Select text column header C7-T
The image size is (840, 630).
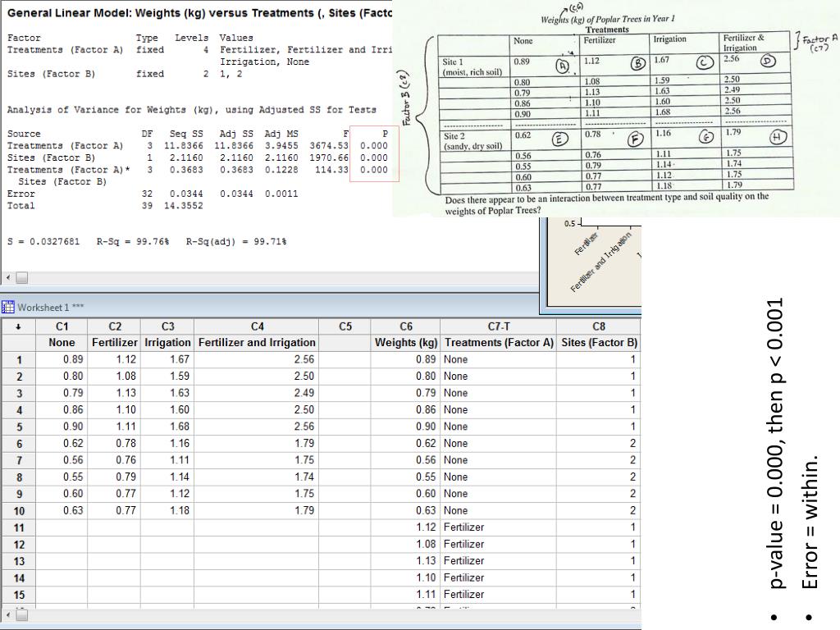tap(498, 326)
